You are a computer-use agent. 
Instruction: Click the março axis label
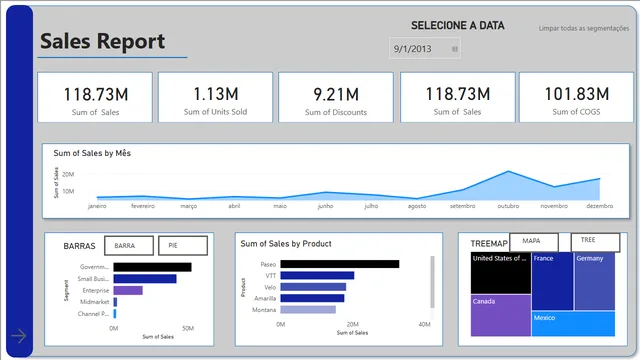pyautogui.click(x=189, y=206)
